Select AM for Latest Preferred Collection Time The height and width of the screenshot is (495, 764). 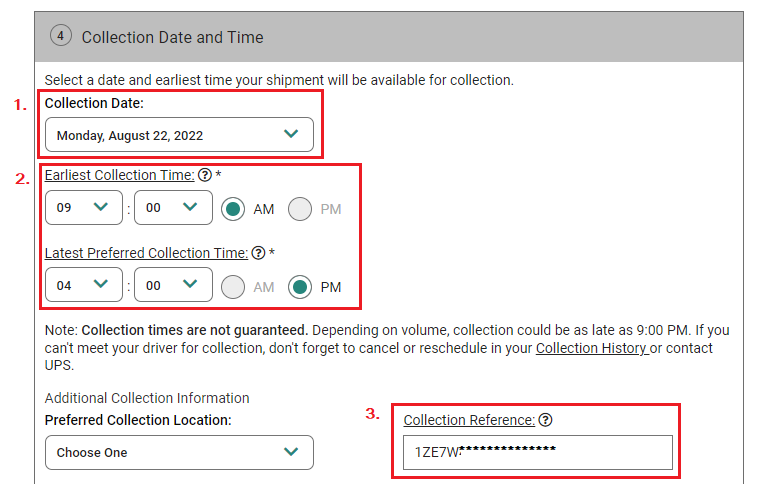[x=233, y=287]
